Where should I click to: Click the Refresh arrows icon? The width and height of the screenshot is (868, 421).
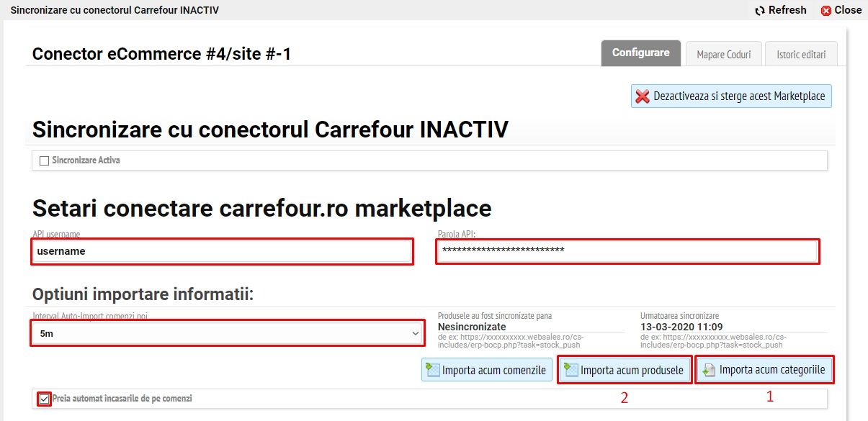[759, 10]
